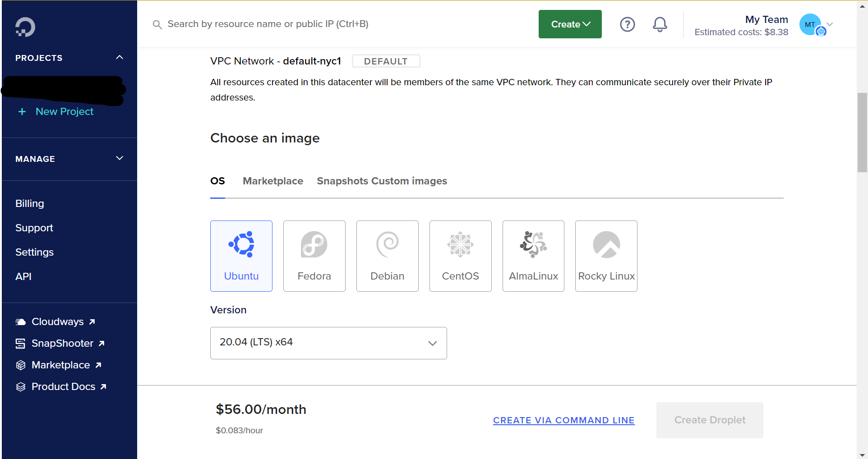
Task: Click the Product Docs stack icon
Action: click(20, 387)
